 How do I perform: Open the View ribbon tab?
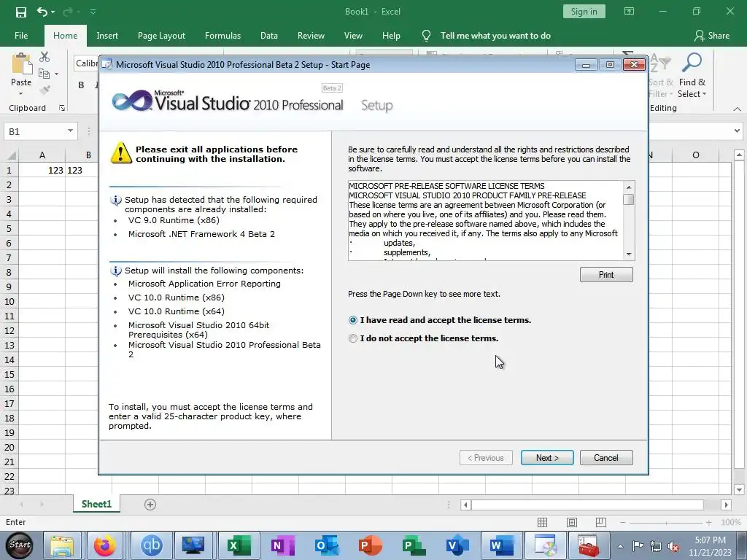point(353,36)
